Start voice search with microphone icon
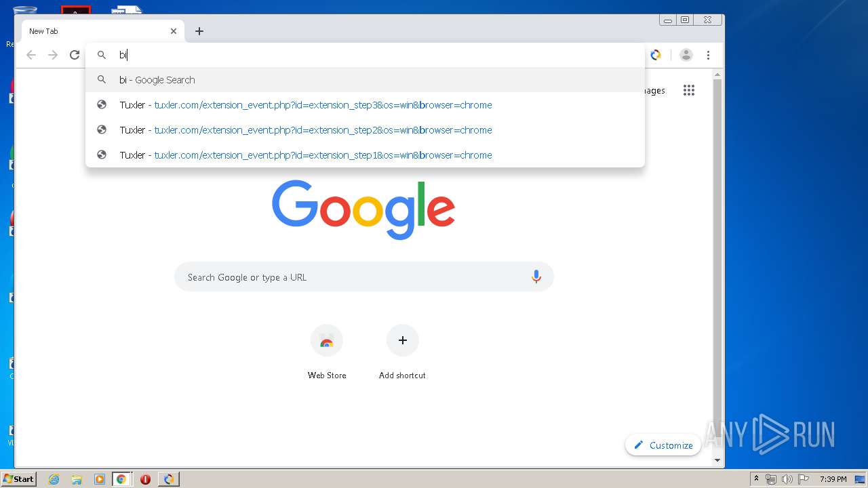 tap(536, 277)
